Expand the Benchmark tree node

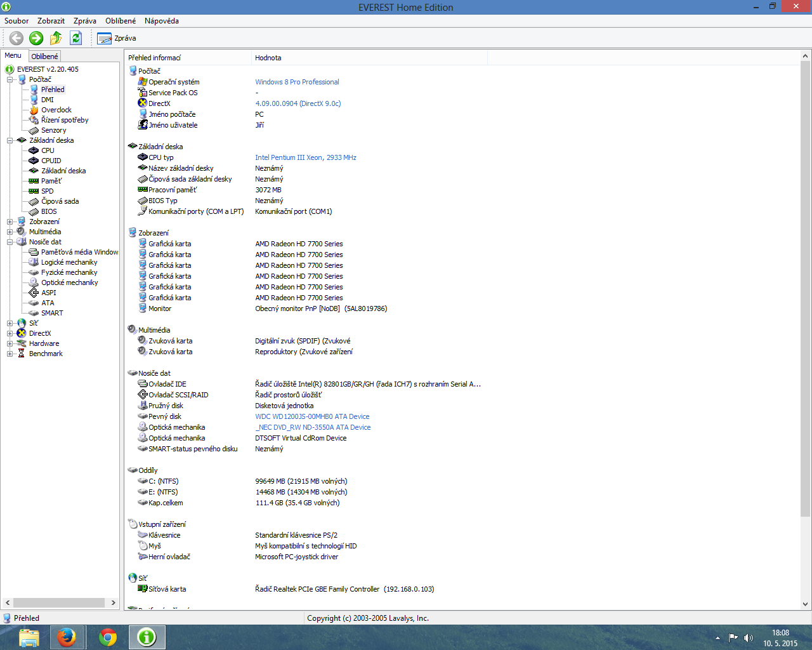[10, 354]
